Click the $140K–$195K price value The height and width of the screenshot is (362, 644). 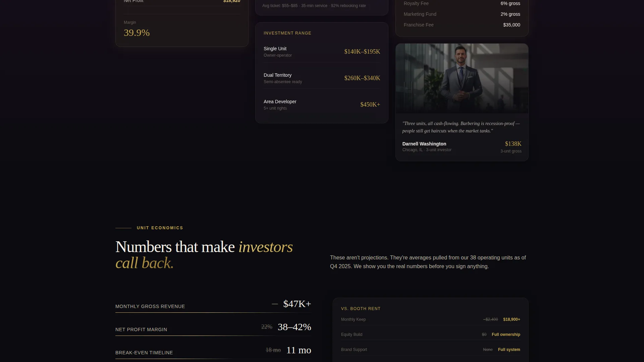click(362, 52)
